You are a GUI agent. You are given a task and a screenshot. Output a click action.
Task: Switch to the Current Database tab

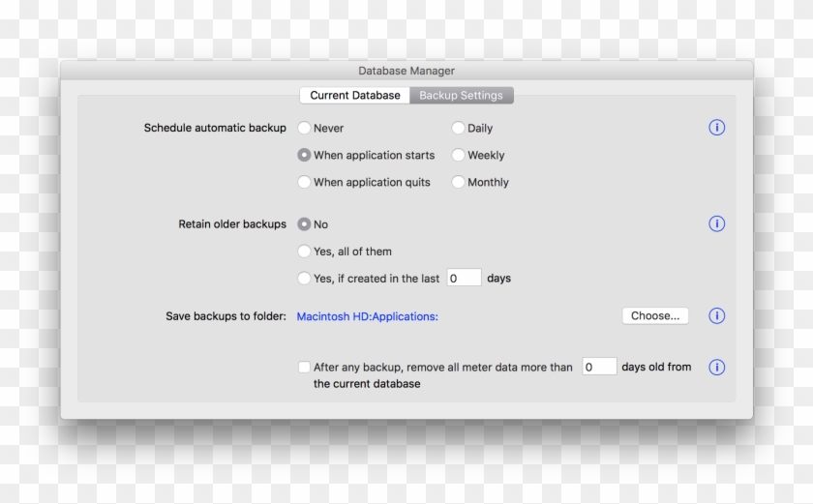354,96
